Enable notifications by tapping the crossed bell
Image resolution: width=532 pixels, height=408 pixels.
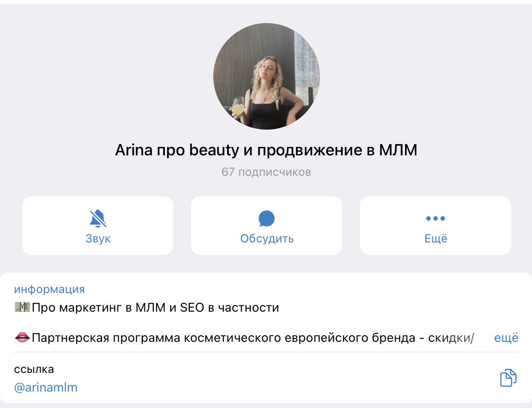pyautogui.click(x=97, y=218)
